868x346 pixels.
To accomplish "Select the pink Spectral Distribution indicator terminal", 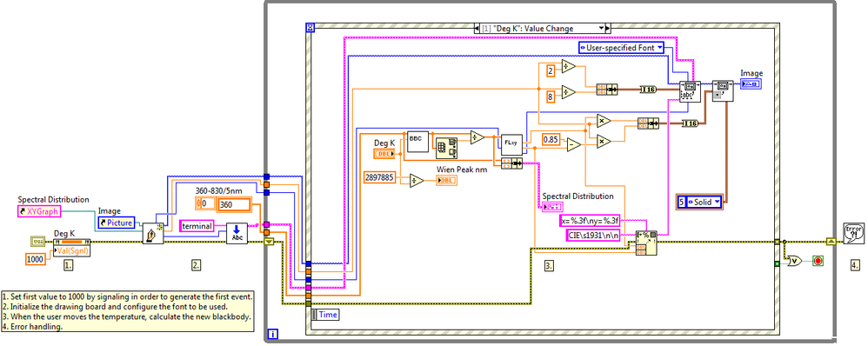I will (x=552, y=207).
